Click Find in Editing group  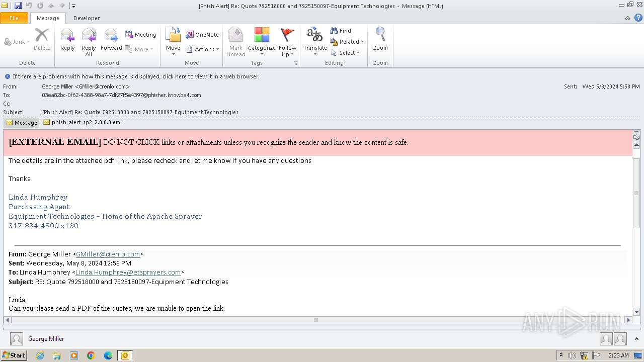pyautogui.click(x=341, y=31)
